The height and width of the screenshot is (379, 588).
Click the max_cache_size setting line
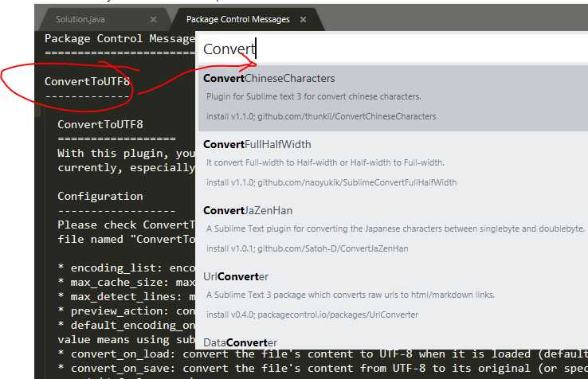click(x=127, y=283)
